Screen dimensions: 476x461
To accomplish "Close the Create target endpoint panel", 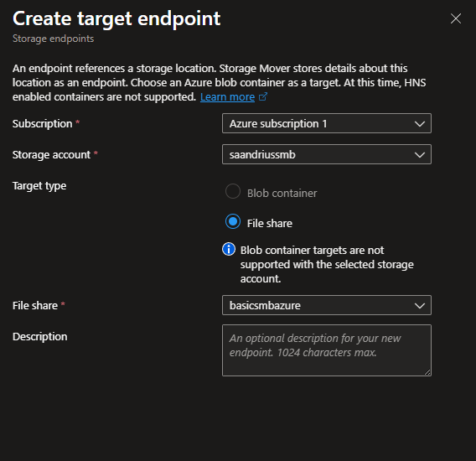I will pos(456,18).
